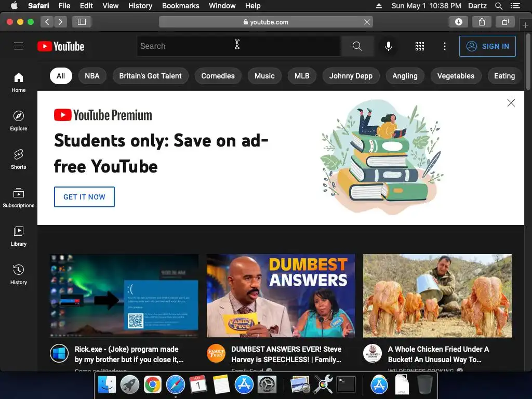Image resolution: width=532 pixels, height=399 pixels.
Task: Select the Music filter chip
Action: tap(264, 76)
